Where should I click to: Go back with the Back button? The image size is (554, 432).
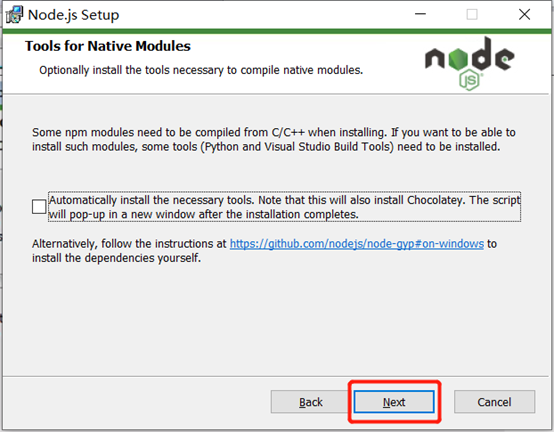311,402
